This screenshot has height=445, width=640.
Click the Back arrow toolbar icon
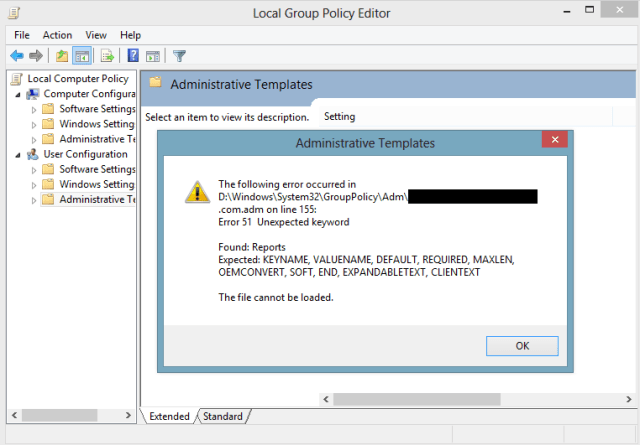pos(16,56)
